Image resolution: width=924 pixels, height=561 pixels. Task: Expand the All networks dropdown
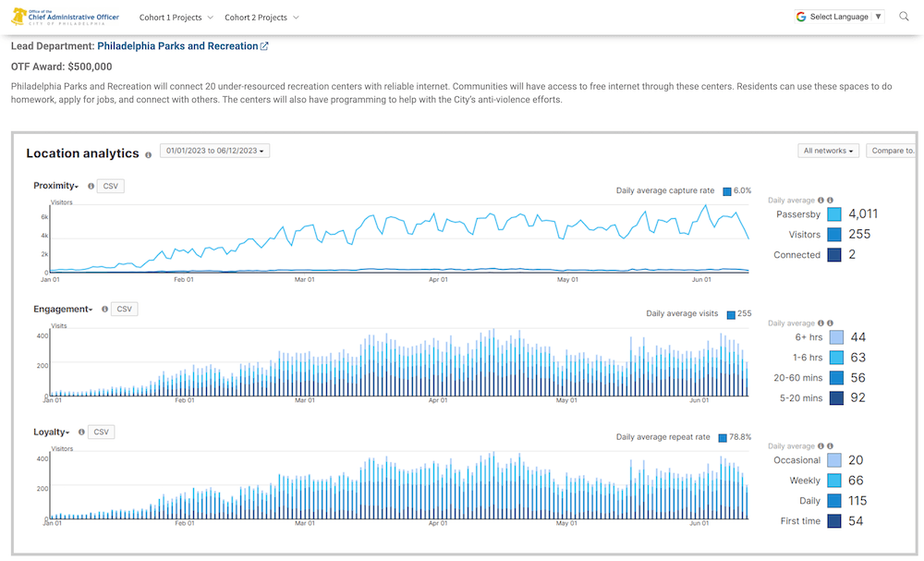click(x=828, y=151)
